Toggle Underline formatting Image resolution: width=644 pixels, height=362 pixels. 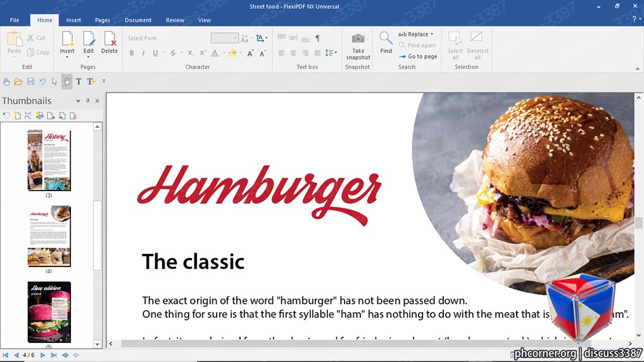[x=155, y=53]
